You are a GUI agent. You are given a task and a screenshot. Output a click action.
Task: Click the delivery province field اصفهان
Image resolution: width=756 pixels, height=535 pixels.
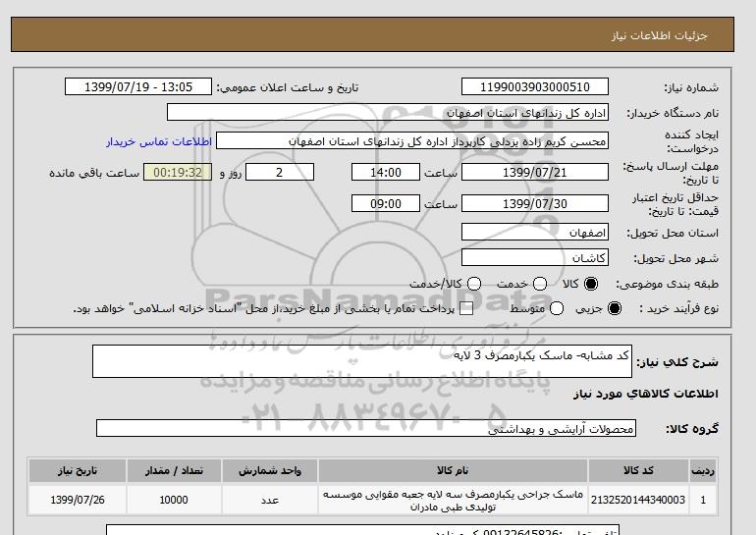pos(535,232)
